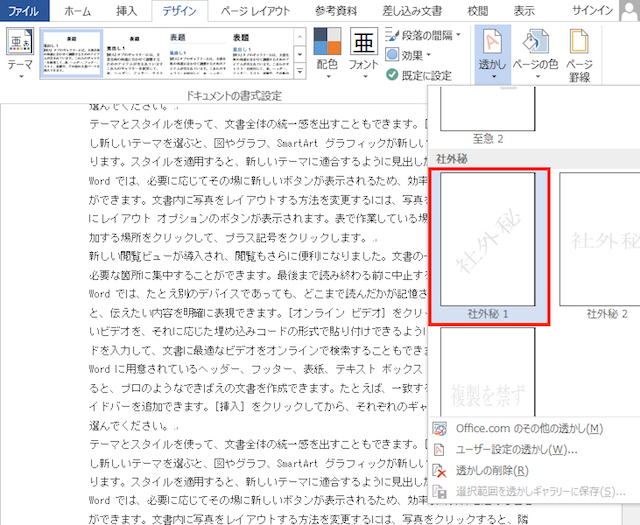Open the 参考資料 tab
The height and width of the screenshot is (525, 640).
point(336,11)
